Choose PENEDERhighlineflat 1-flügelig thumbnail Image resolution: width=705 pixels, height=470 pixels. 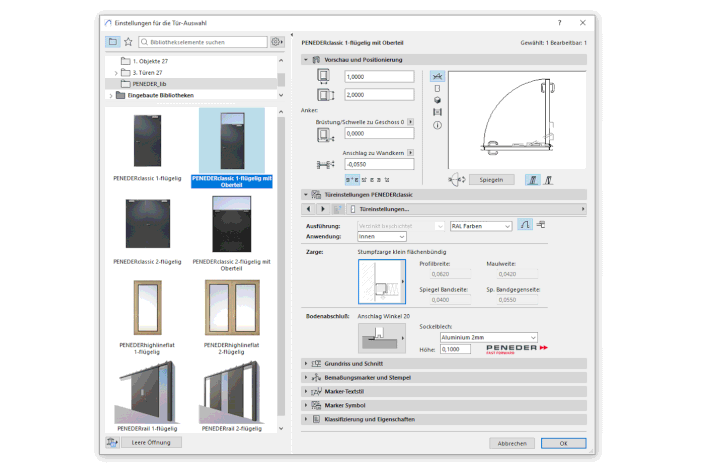pyautogui.click(x=147, y=308)
